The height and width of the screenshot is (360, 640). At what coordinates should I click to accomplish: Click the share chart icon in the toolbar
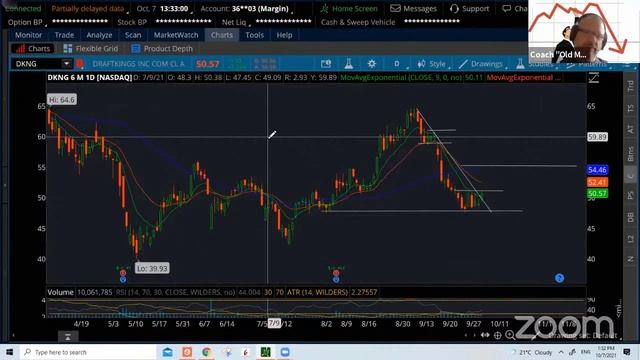pyautogui.click(x=326, y=64)
